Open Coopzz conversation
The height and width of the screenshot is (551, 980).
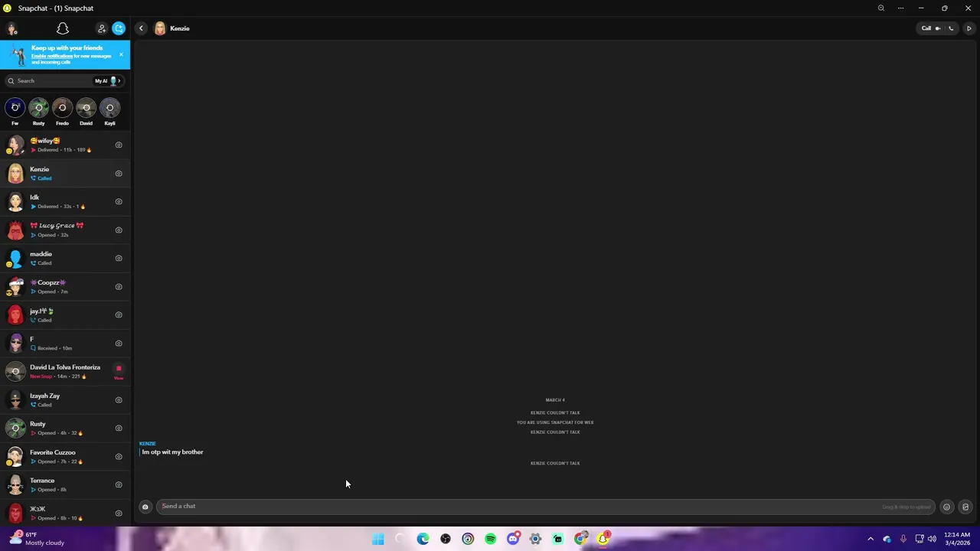(x=65, y=286)
